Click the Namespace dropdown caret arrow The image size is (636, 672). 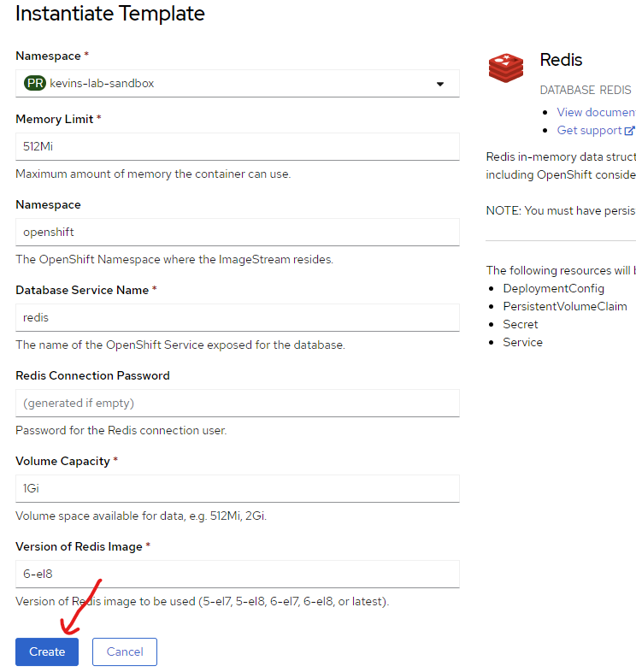coord(439,84)
